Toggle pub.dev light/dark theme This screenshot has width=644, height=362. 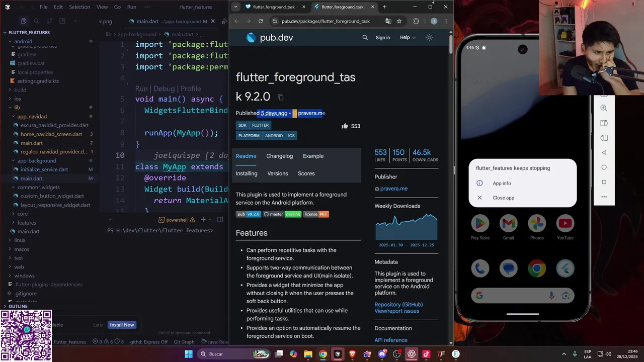[429, 38]
